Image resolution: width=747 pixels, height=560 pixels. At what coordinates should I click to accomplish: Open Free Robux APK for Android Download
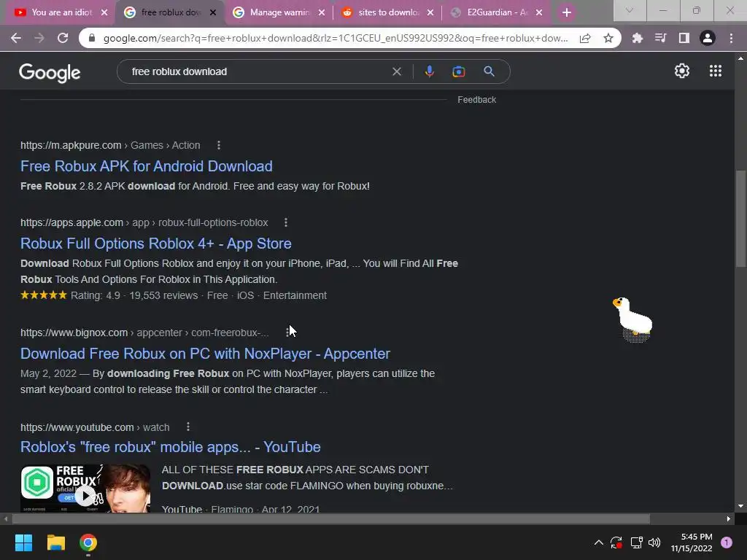(146, 166)
